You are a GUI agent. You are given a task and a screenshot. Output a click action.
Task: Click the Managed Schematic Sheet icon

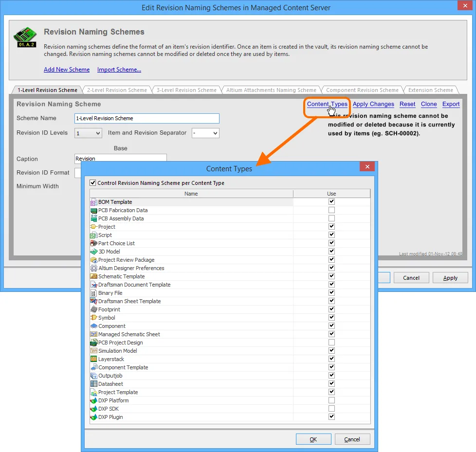[94, 334]
